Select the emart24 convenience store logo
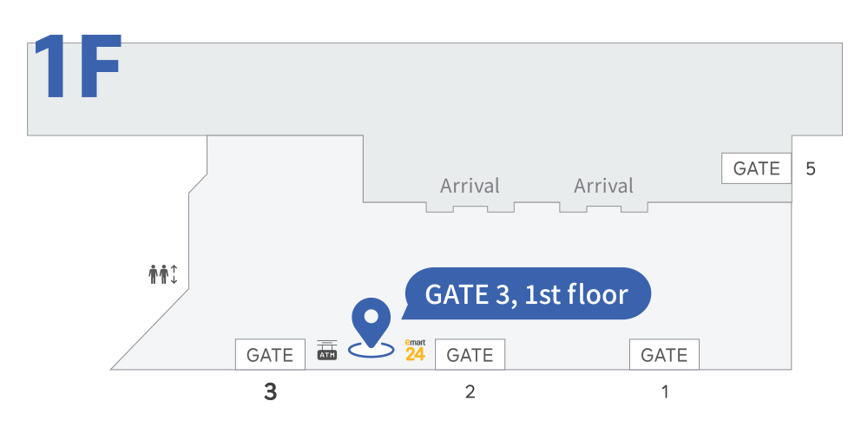The image size is (868, 434). click(415, 351)
